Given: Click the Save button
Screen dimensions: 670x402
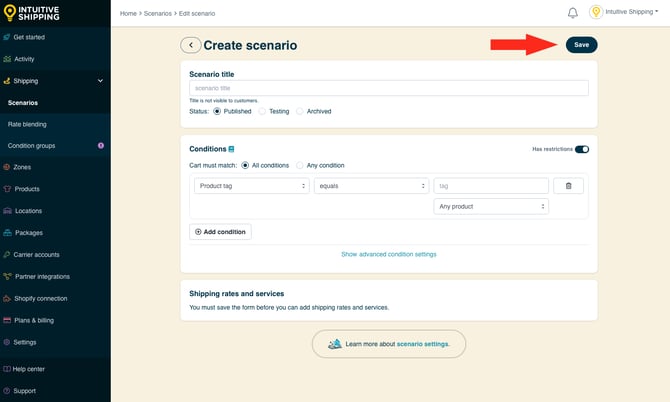Looking at the screenshot, I should pos(581,45).
